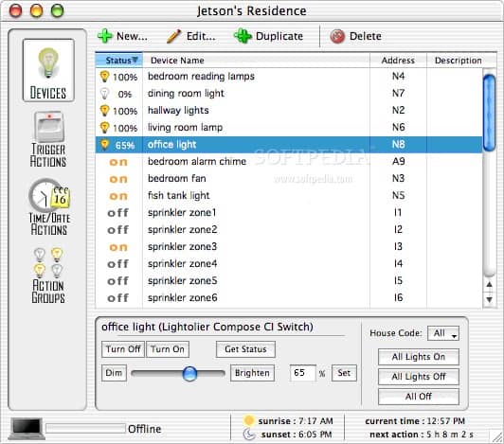This screenshot has height=444, width=504.
Task: Click the New device plus icon
Action: 105,36
